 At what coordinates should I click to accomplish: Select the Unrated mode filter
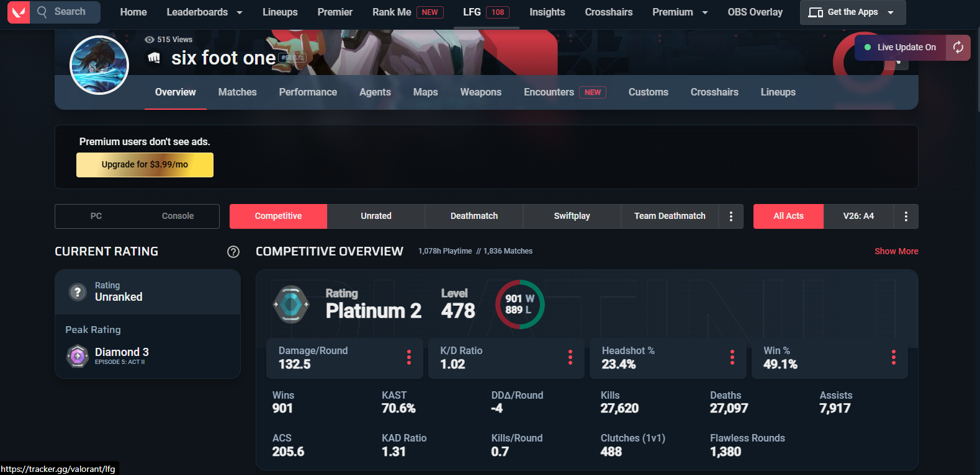click(x=376, y=216)
